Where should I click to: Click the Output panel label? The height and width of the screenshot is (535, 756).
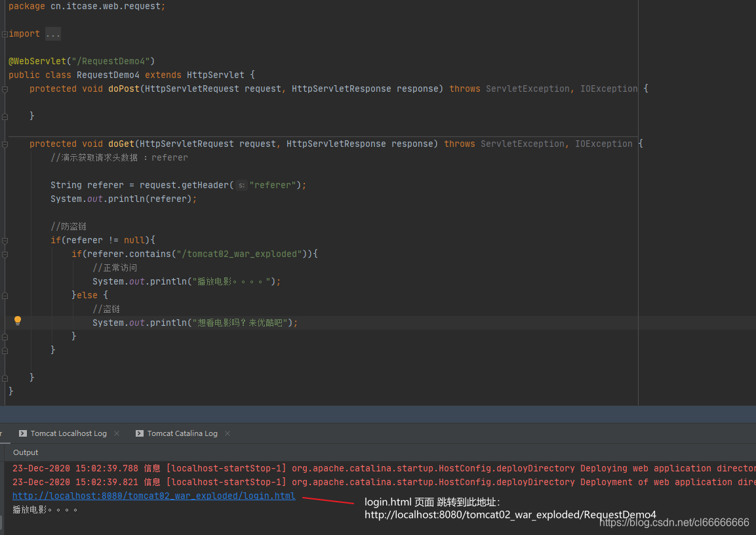tap(26, 452)
